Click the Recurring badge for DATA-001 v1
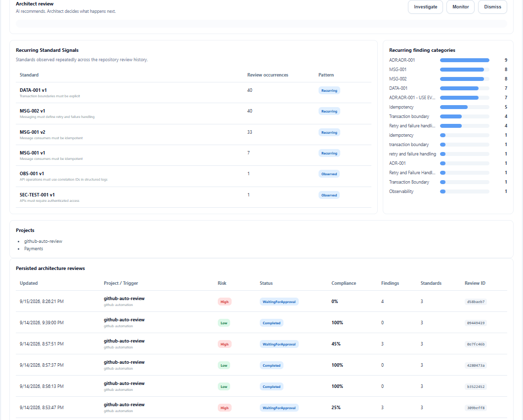 pyautogui.click(x=329, y=91)
